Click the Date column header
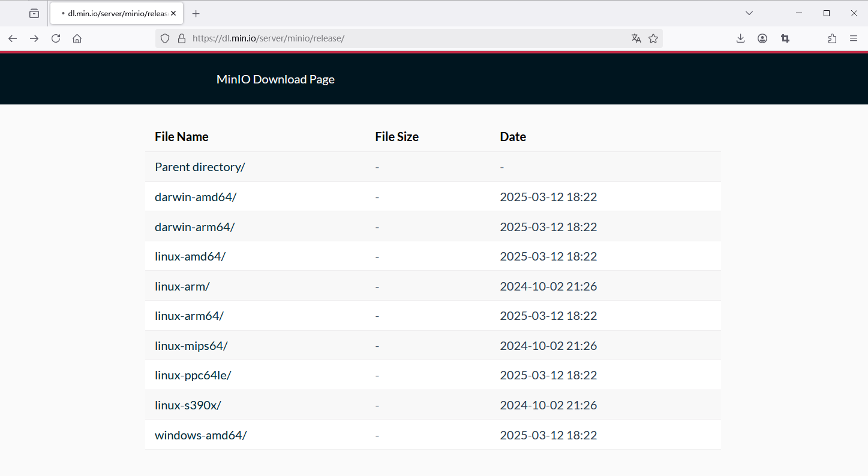Image resolution: width=868 pixels, height=476 pixels. (x=513, y=137)
